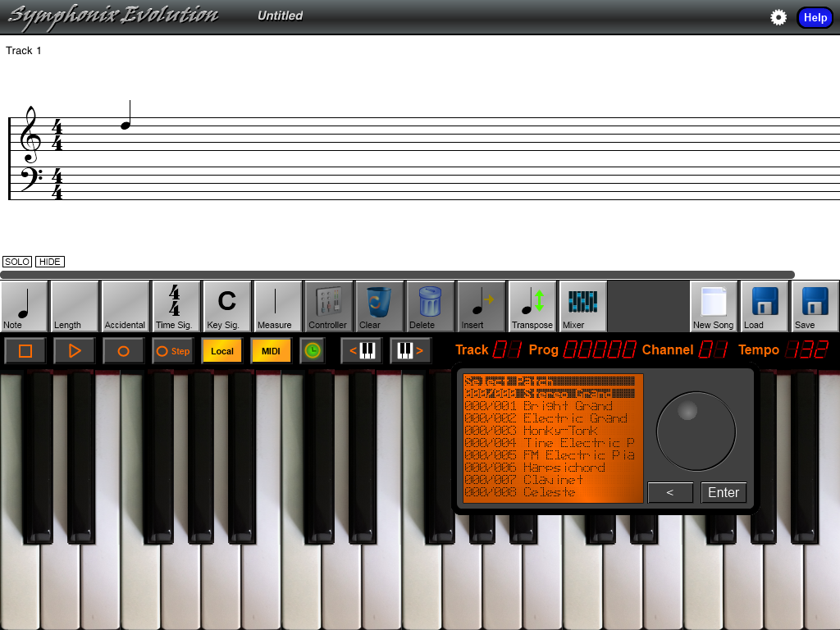Toggle SOLO for Track 1
This screenshot has width=840, height=630.
17,262
